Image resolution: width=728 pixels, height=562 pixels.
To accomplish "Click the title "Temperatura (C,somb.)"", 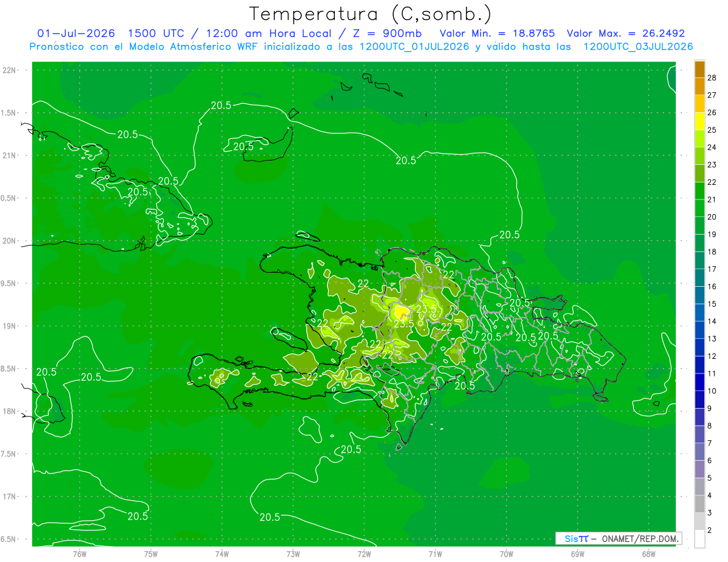I will coord(371,14).
